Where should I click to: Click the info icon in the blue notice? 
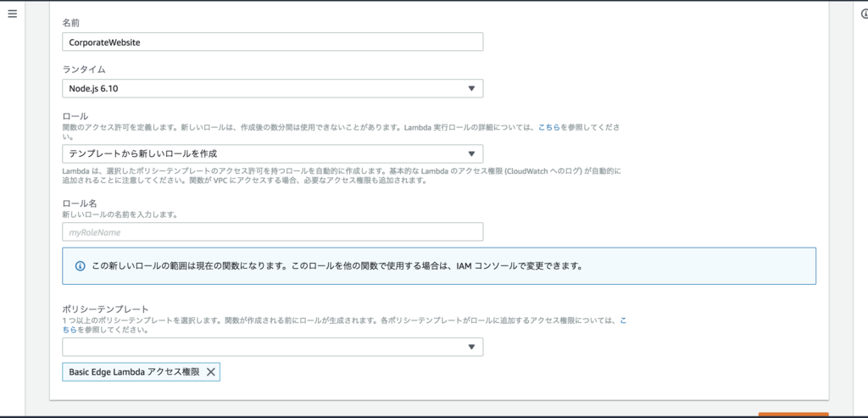pyautogui.click(x=81, y=265)
